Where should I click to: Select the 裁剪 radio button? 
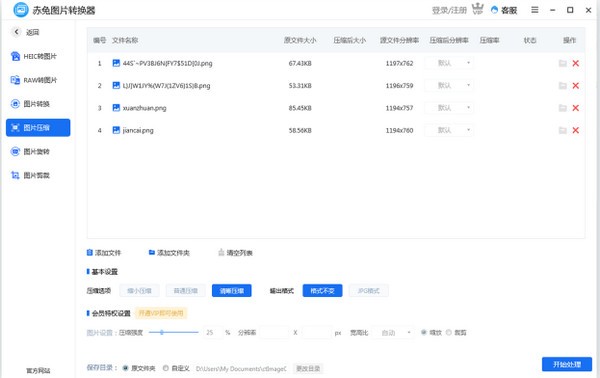449,332
